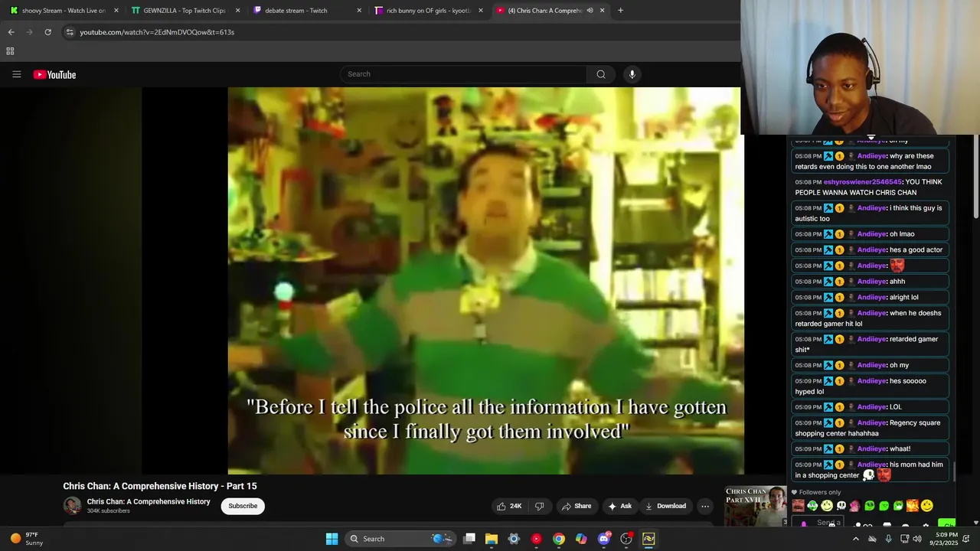Go forward with the browser forward arrow
This screenshot has width=980, height=551.
29,32
